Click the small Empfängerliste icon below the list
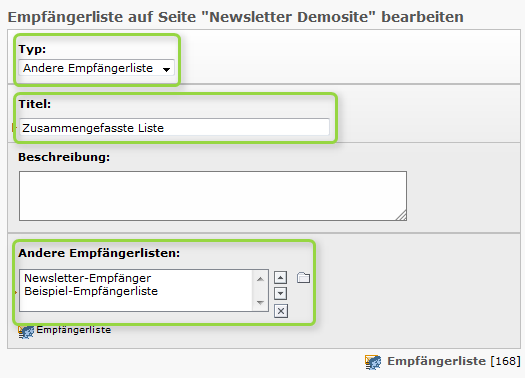Screen dimensions: 525x378 point(26,332)
